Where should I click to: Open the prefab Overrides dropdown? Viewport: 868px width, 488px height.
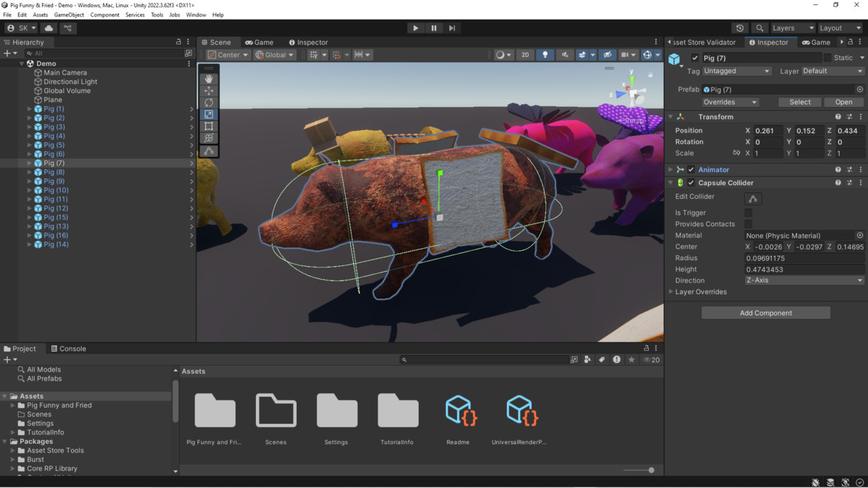point(730,102)
